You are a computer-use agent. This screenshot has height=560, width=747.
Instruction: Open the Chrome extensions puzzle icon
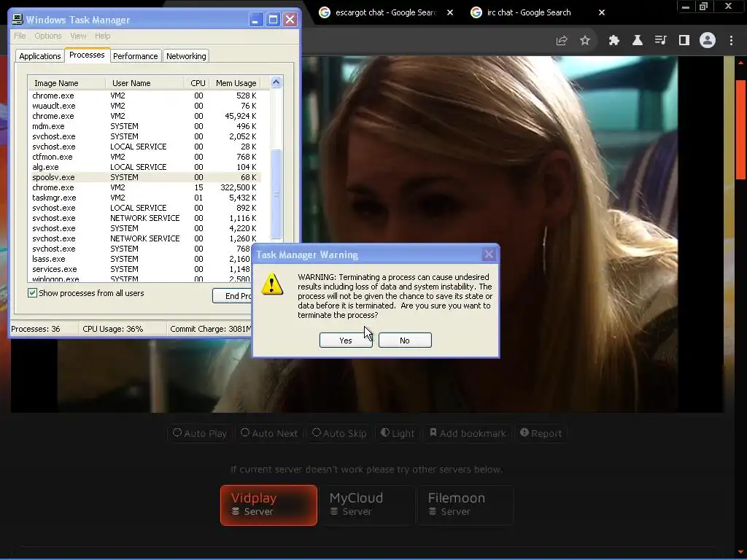pyautogui.click(x=614, y=41)
